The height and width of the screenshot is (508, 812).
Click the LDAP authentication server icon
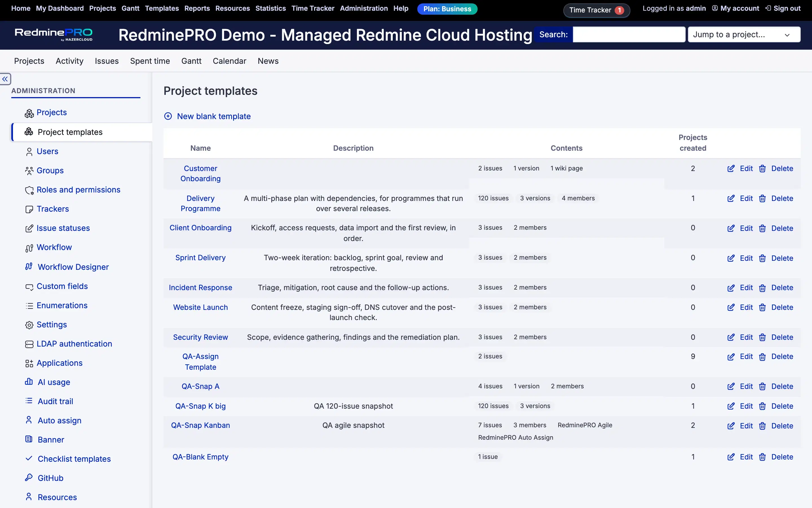pyautogui.click(x=29, y=344)
